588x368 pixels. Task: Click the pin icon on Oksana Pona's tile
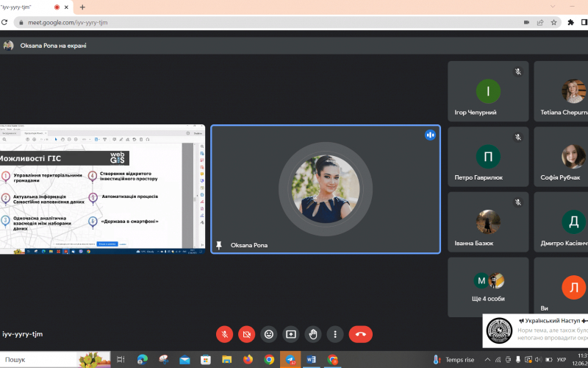click(x=219, y=245)
